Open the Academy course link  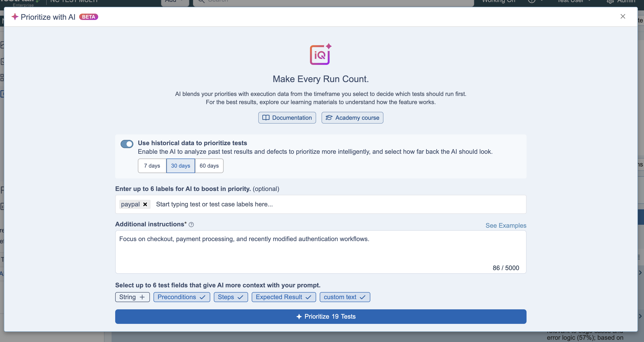click(352, 118)
